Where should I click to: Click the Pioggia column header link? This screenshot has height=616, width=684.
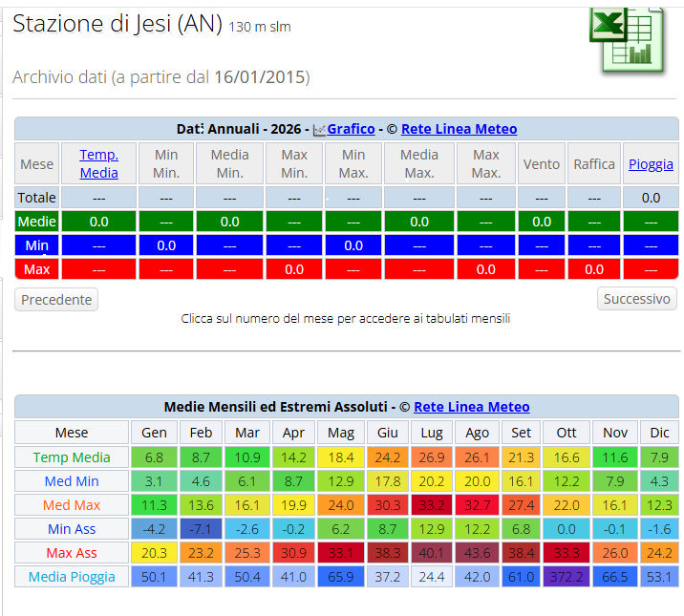point(651,164)
